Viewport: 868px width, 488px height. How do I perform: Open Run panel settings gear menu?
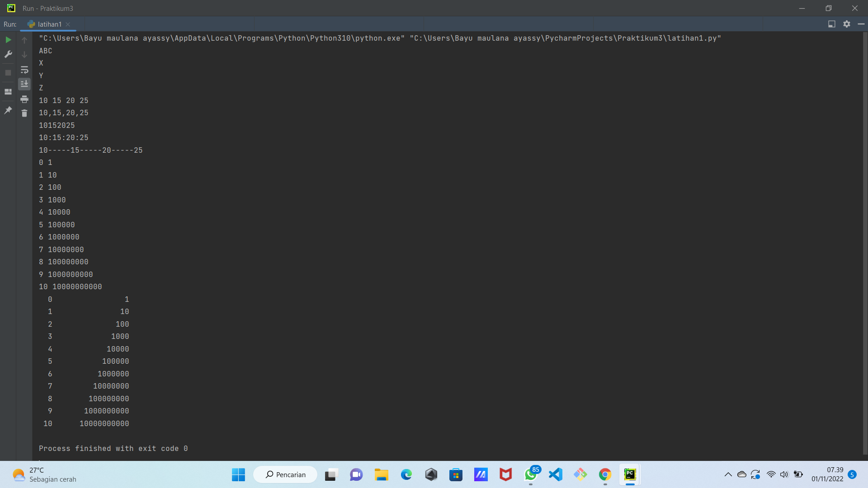(847, 24)
